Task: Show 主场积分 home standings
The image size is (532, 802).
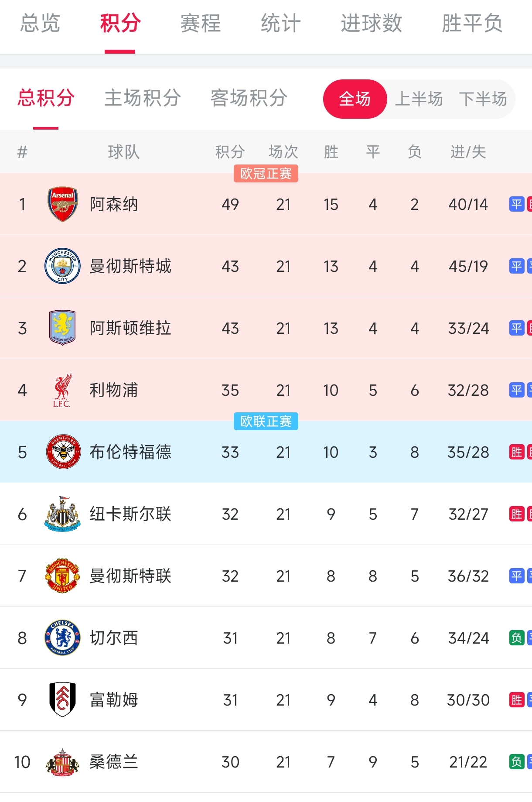Action: [x=143, y=98]
